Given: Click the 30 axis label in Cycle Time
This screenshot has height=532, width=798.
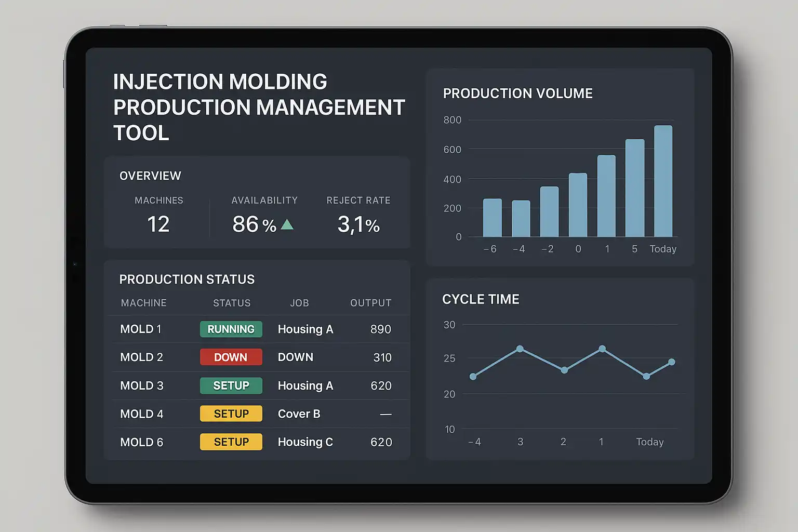Looking at the screenshot, I should click(449, 325).
